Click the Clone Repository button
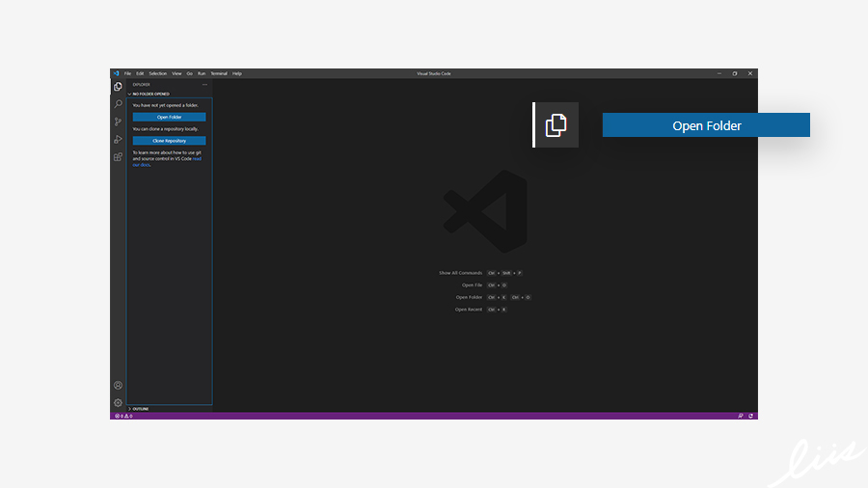 tap(169, 141)
